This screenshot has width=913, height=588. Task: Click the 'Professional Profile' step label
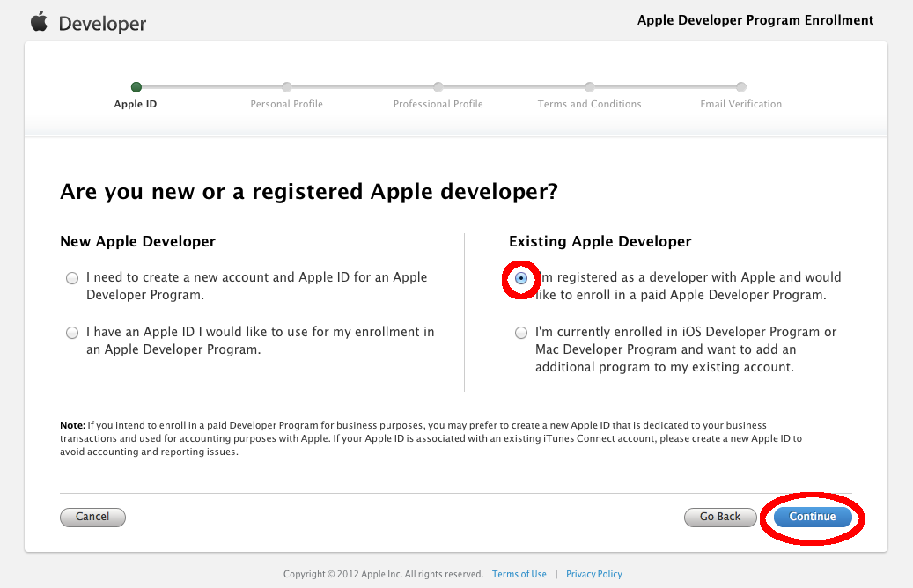[438, 104]
